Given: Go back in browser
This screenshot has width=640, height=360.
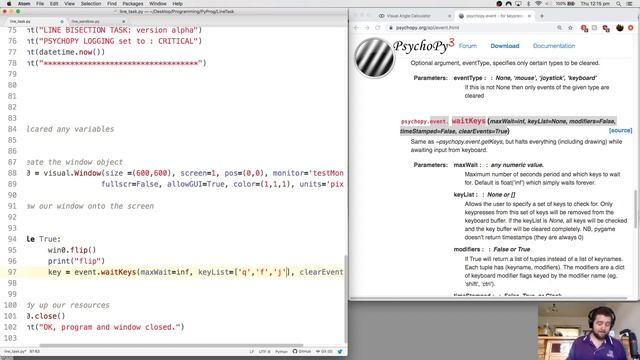Looking at the screenshot, I should click(356, 28).
